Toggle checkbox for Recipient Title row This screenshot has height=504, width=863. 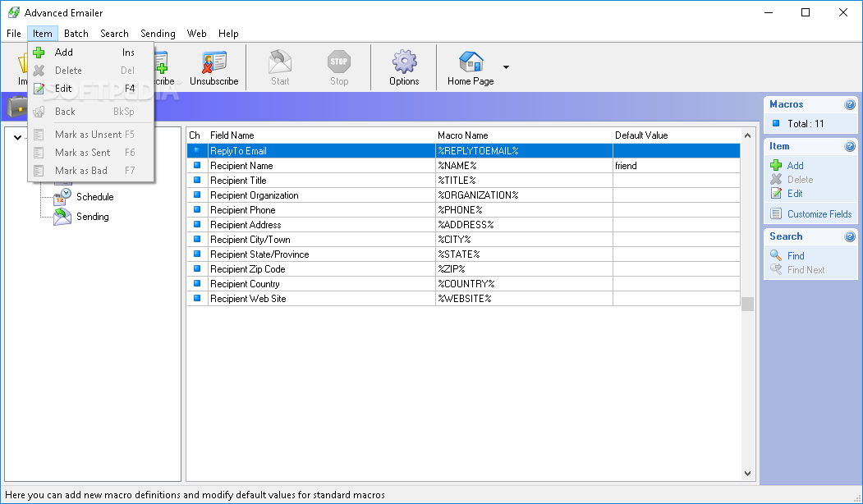click(x=196, y=180)
